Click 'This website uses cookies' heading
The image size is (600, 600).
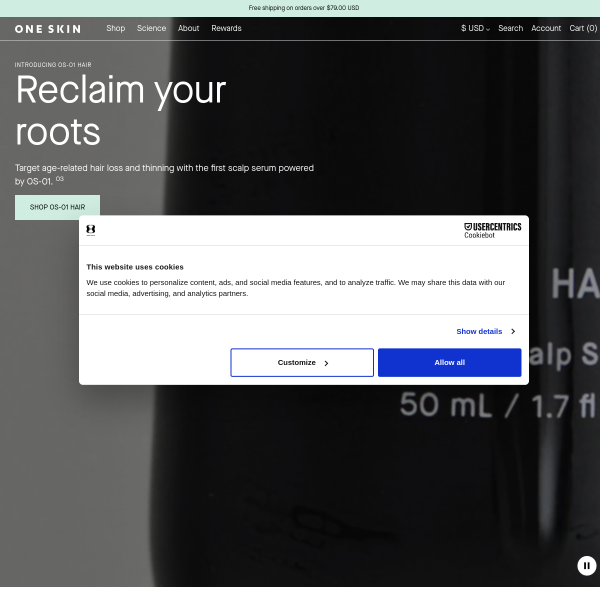[135, 267]
